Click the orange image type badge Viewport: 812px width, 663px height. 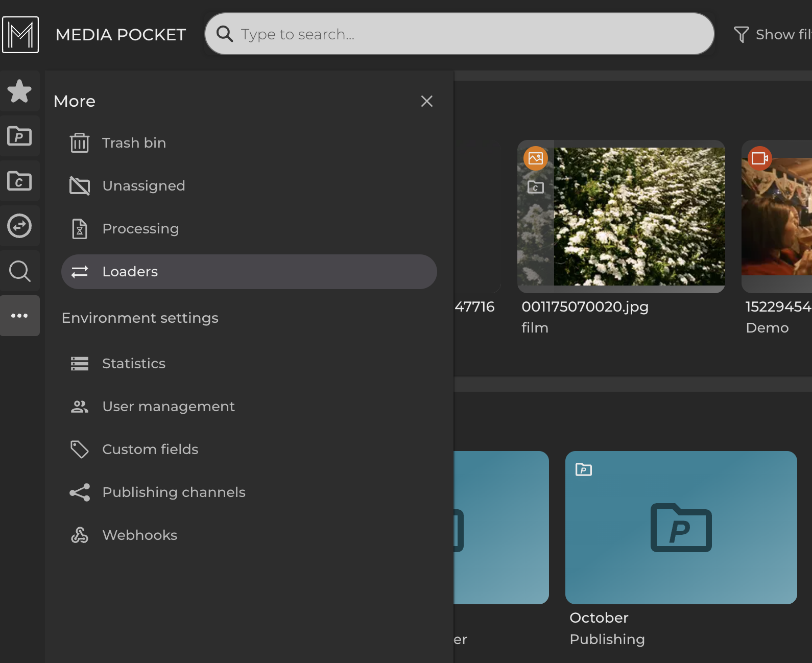(x=535, y=158)
